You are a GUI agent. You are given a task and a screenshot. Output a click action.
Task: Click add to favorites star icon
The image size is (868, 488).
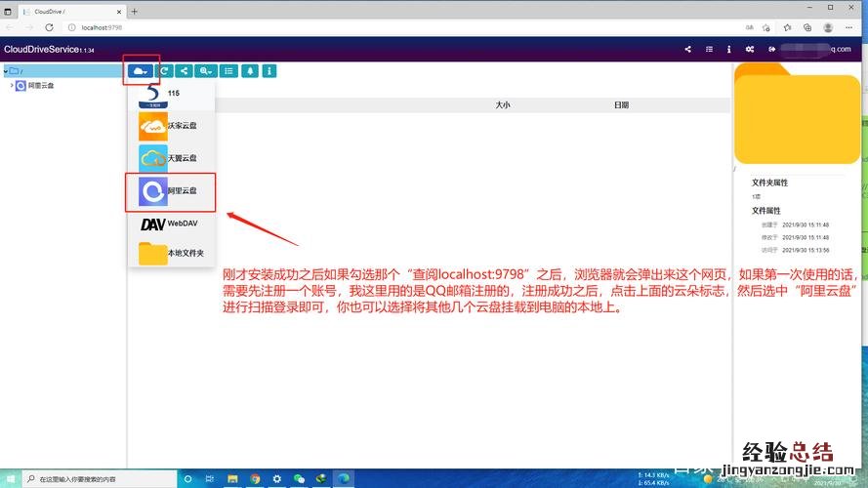766,27
